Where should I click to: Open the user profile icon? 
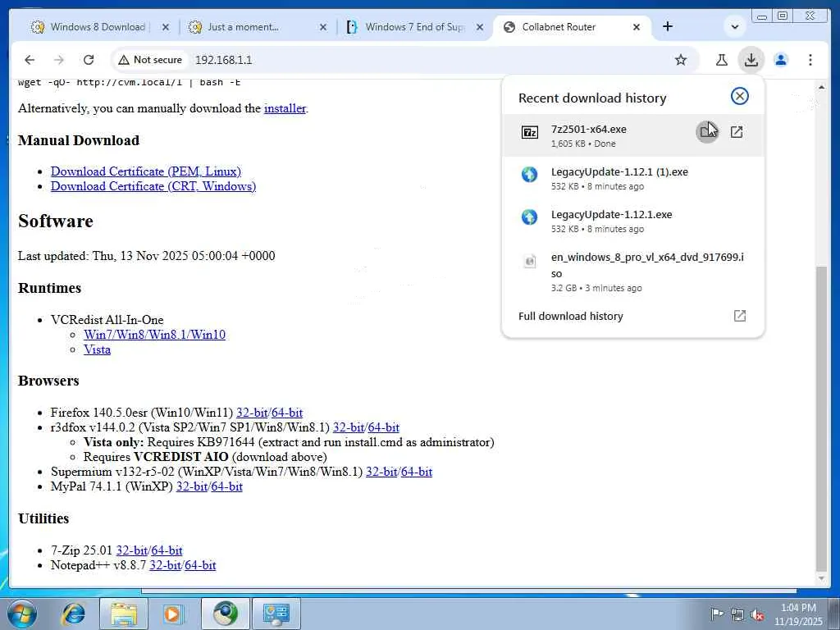[781, 59]
